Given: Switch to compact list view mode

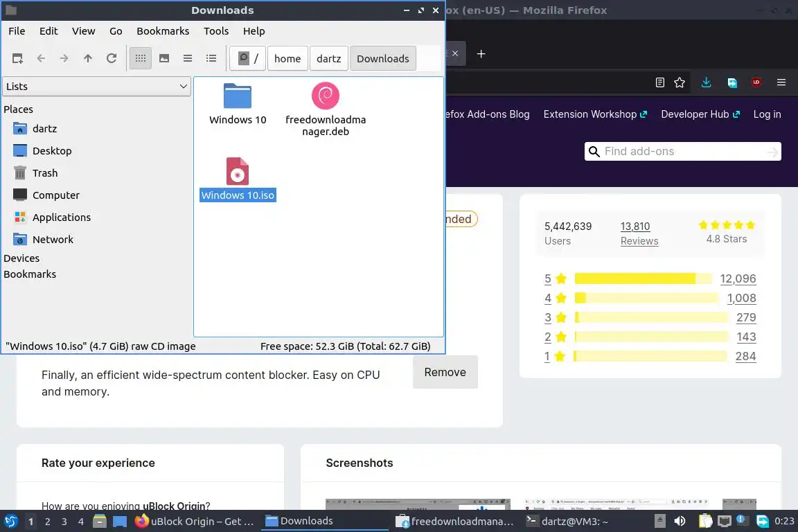Looking at the screenshot, I should click(x=188, y=59).
